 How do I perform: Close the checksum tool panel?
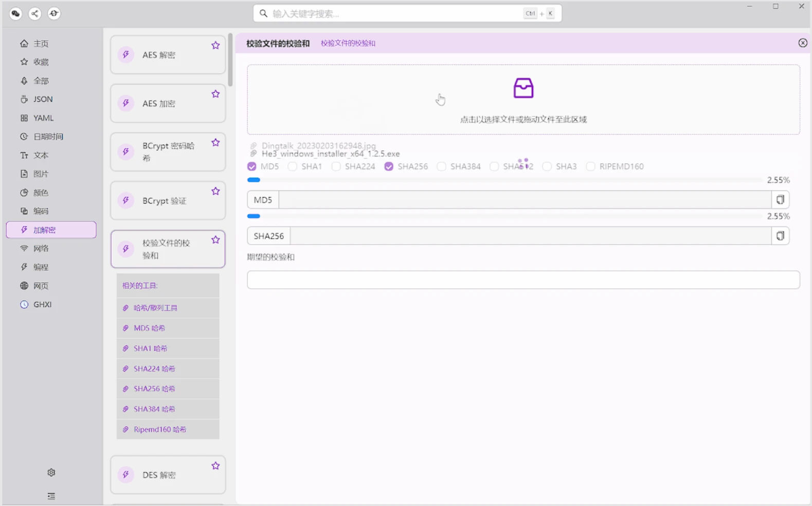pos(803,43)
